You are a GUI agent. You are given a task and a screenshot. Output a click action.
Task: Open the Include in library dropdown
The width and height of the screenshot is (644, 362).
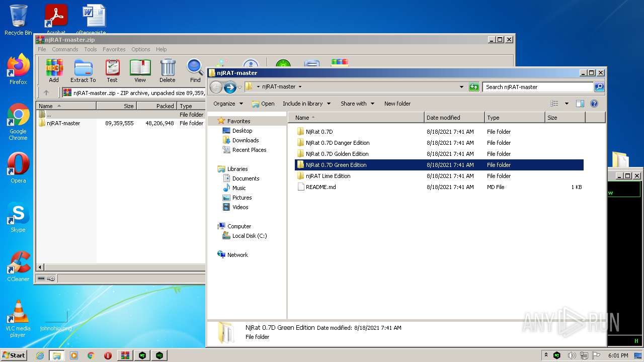[x=306, y=104]
